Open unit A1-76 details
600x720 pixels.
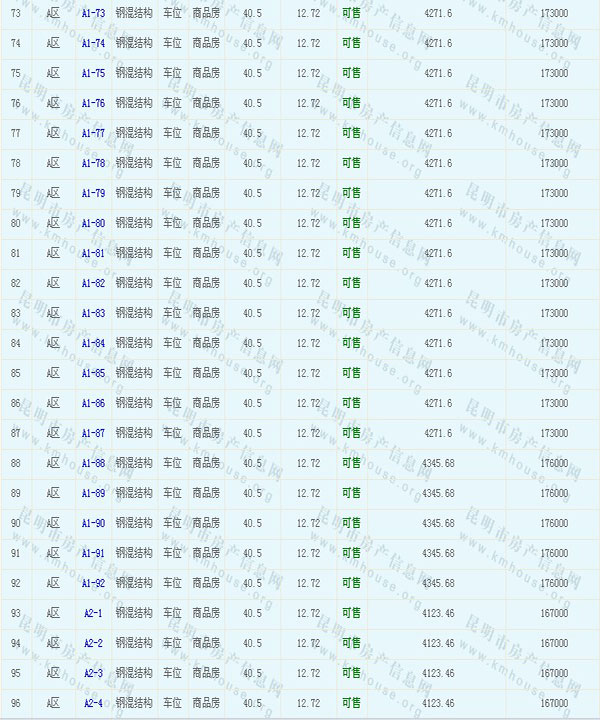click(93, 103)
